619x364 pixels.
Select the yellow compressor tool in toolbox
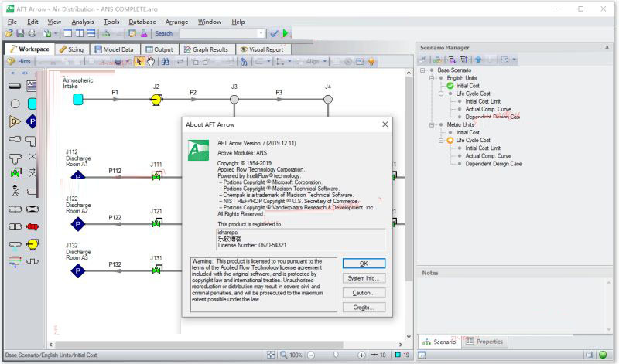(32, 244)
